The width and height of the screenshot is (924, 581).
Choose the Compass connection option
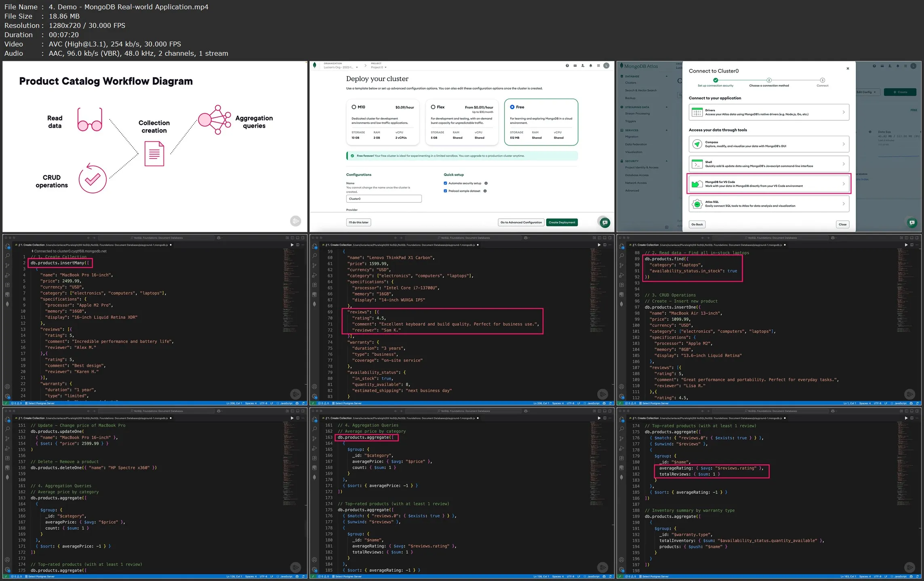pos(769,144)
